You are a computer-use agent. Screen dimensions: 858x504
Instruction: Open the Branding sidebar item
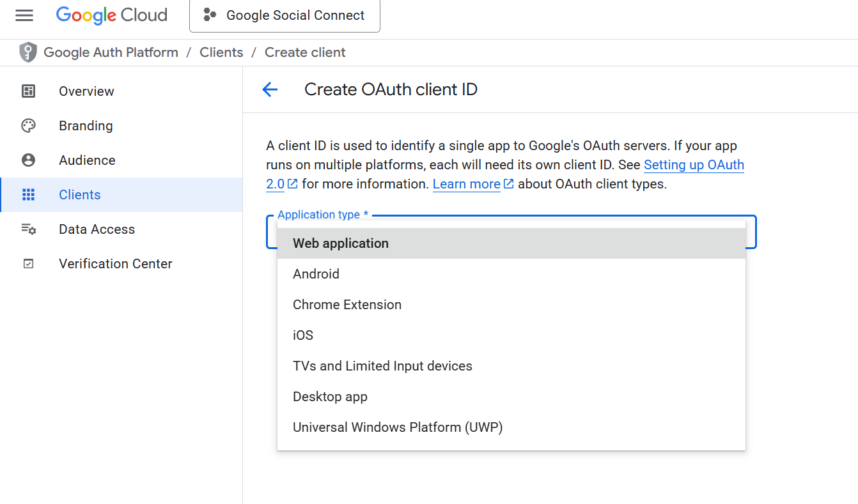click(x=121, y=126)
